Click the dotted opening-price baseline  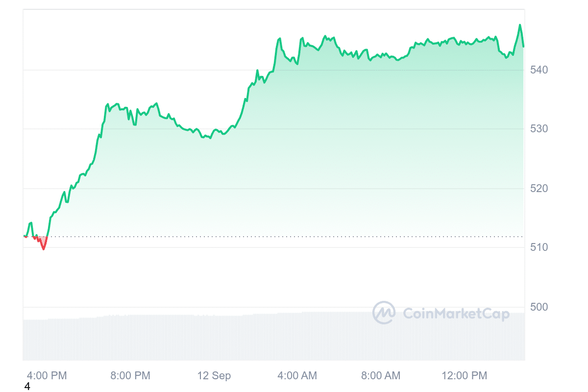(x=294, y=236)
